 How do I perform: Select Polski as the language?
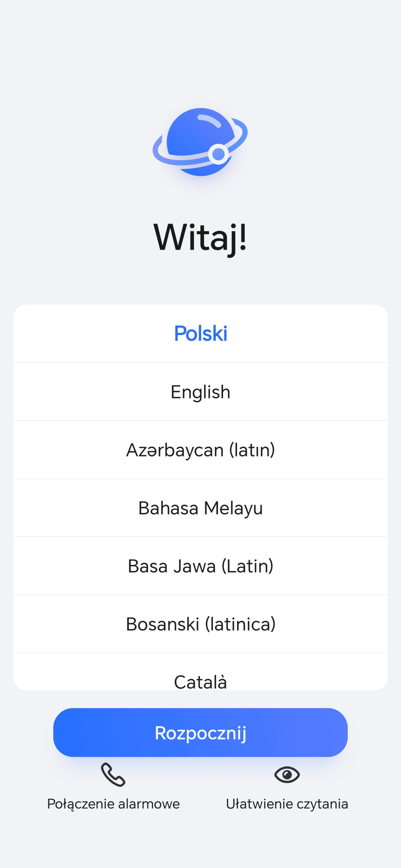(x=200, y=333)
